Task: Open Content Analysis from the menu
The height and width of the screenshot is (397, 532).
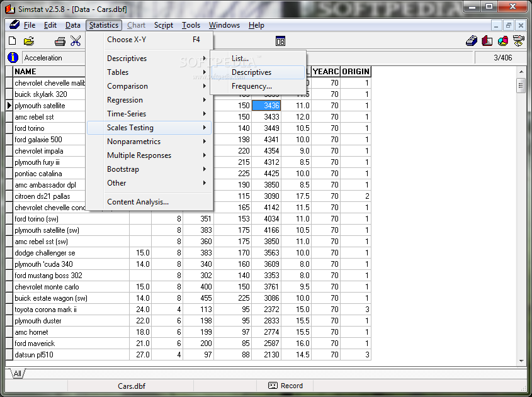Action: [x=149, y=202]
